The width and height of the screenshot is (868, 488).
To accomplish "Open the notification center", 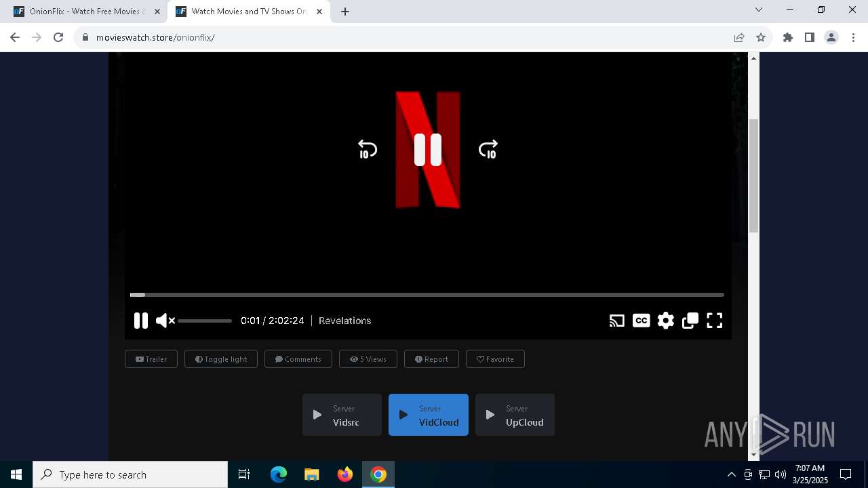I will pos(846,474).
